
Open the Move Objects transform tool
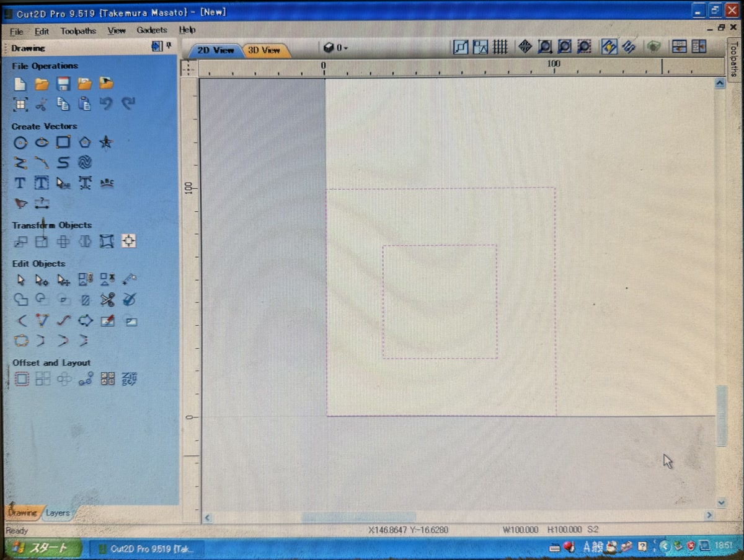point(21,242)
